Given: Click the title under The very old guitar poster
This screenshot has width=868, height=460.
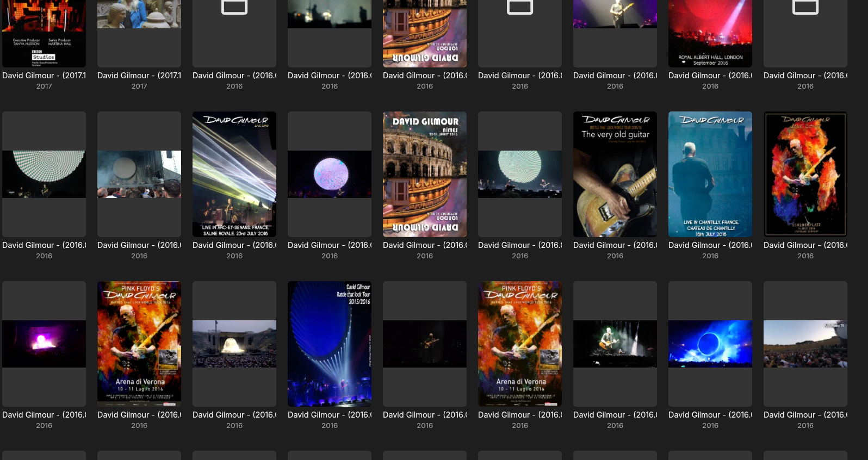Looking at the screenshot, I should (x=615, y=245).
